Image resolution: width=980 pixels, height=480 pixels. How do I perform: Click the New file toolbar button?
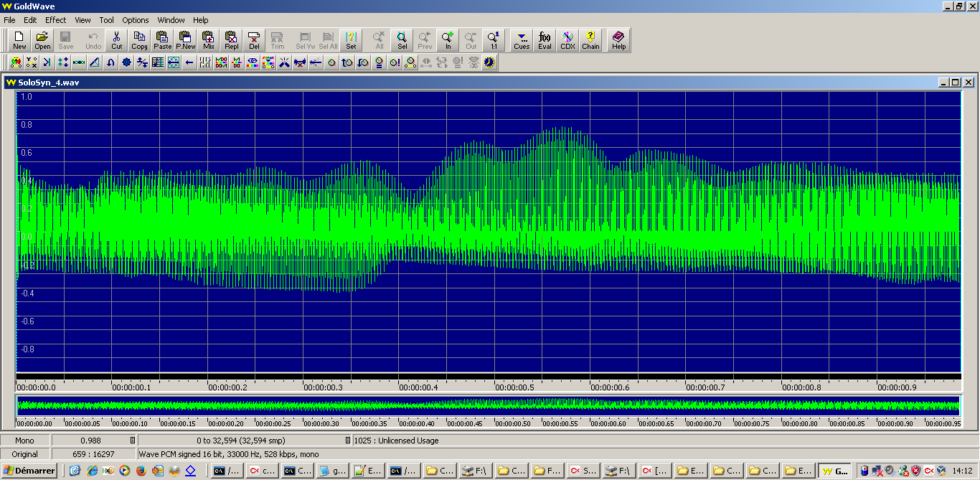19,40
